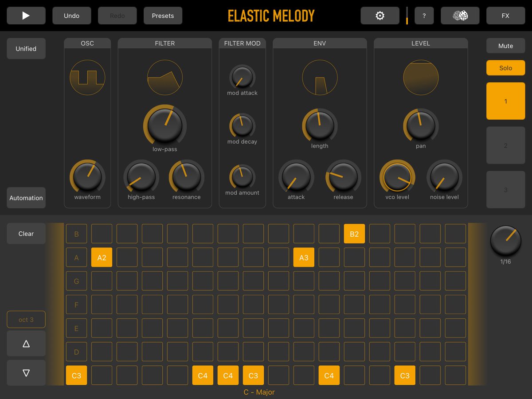Enable Unified mode
532x399 pixels.
coord(26,48)
